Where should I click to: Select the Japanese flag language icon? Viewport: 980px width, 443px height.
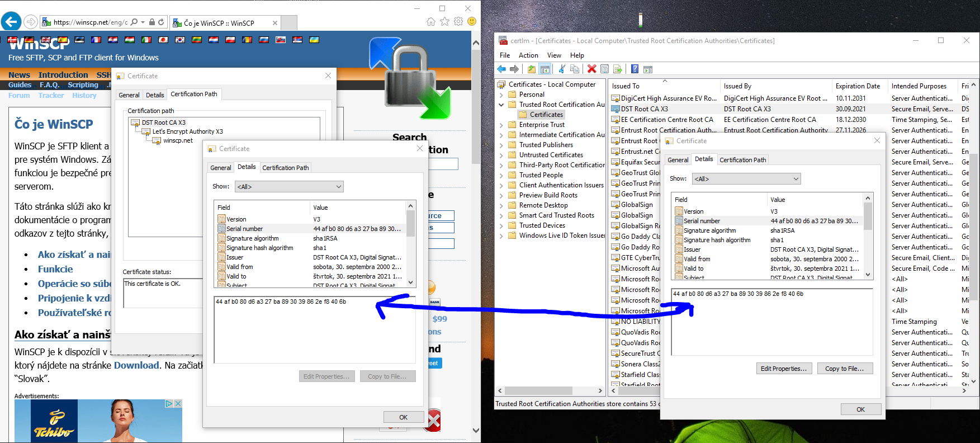tap(163, 40)
